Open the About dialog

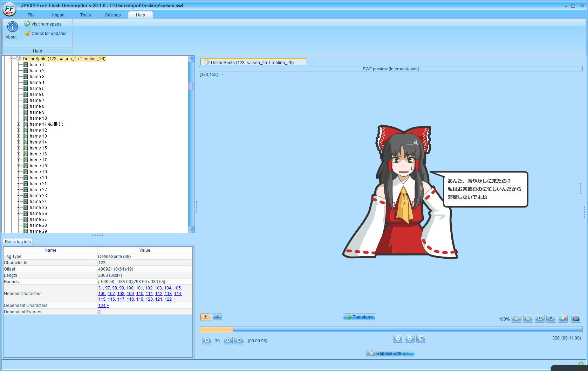12,30
